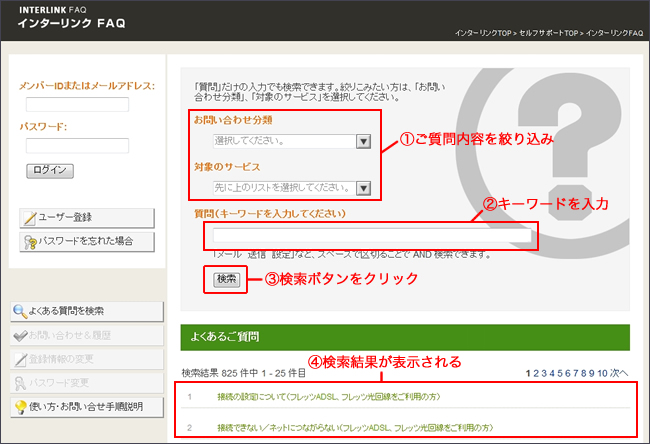
Task: Click the magnifier icon beside よくある質問を検索
Action: [x=21, y=311]
